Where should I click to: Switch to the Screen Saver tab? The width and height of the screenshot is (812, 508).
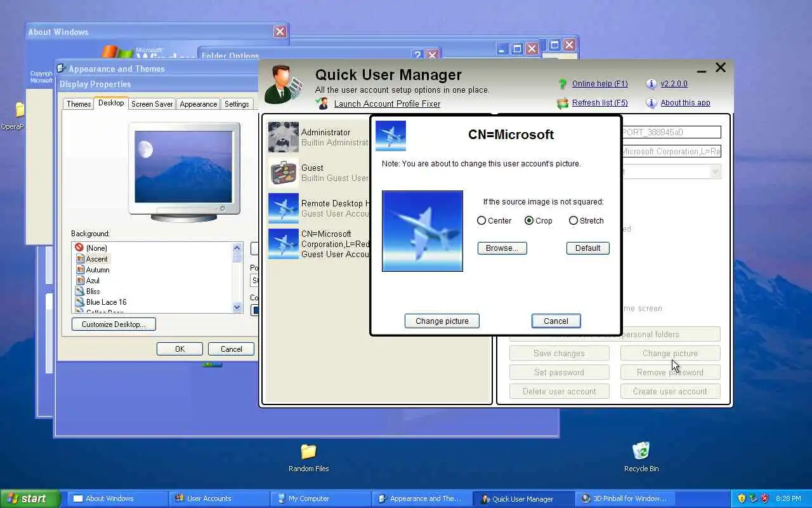coord(152,104)
